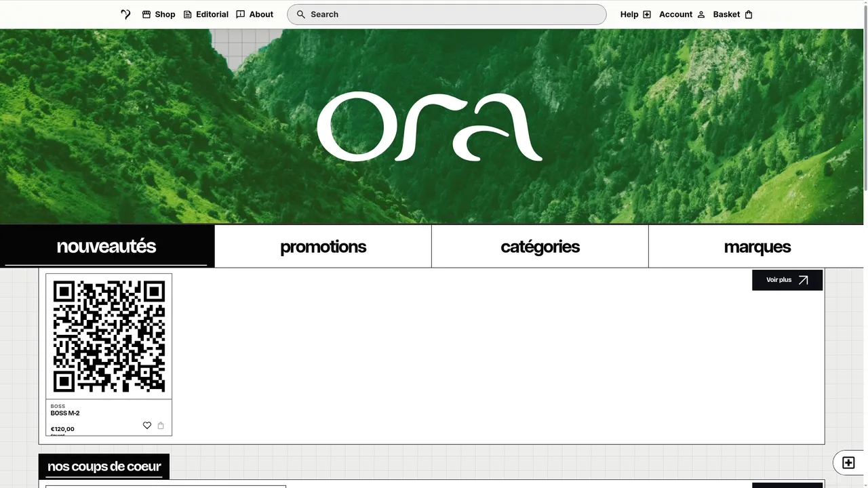The image size is (868, 488).
Task: Click the Basket bag icon
Action: pos(749,14)
